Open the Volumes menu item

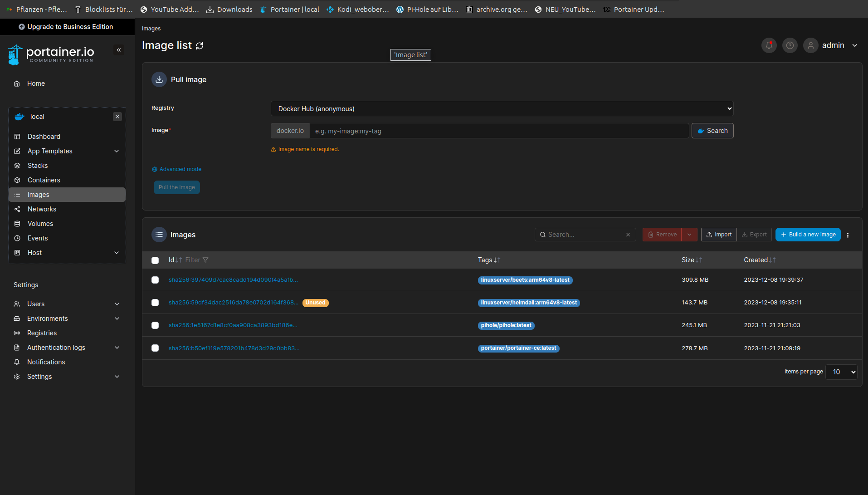[67, 224]
